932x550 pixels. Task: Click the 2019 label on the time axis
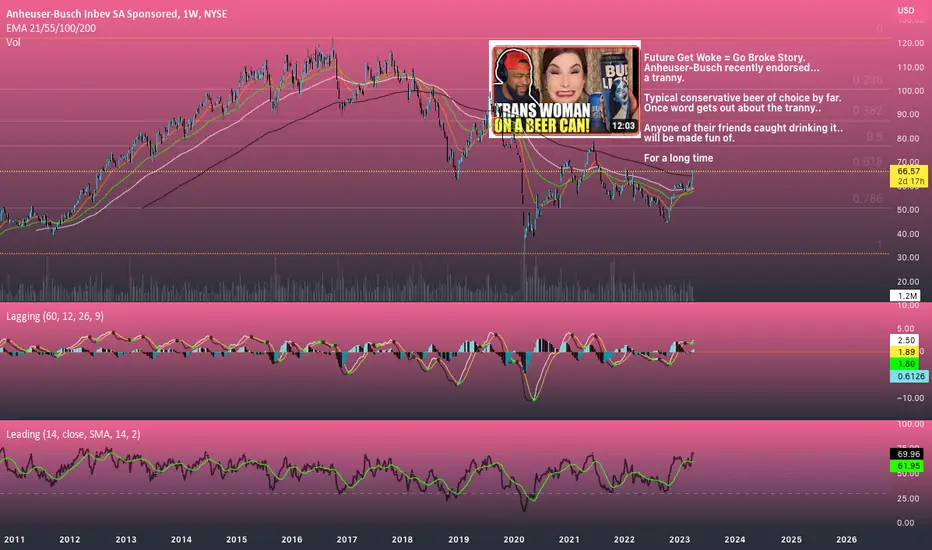[x=458, y=539]
